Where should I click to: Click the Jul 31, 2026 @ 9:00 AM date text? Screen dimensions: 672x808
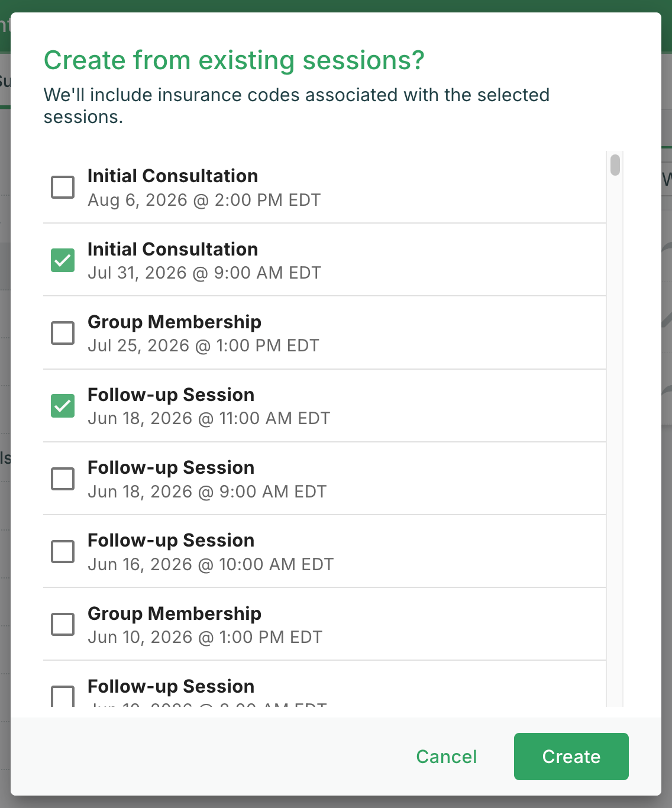(x=204, y=273)
